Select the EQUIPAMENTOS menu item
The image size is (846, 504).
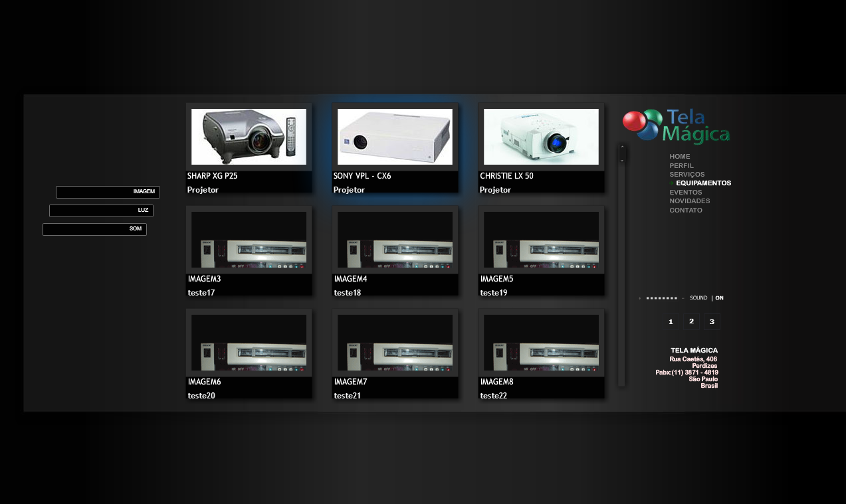(x=703, y=183)
